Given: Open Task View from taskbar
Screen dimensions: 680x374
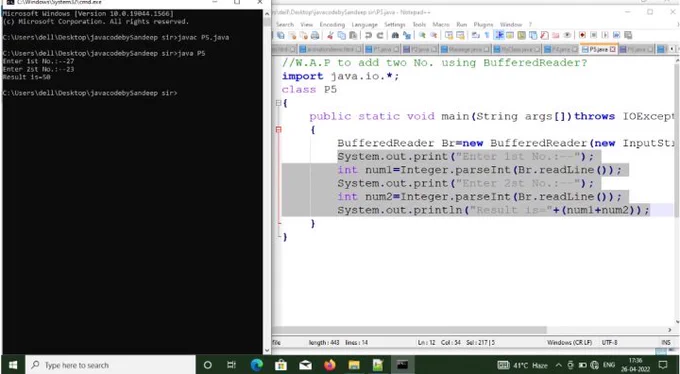Looking at the screenshot, I should click(x=232, y=365).
